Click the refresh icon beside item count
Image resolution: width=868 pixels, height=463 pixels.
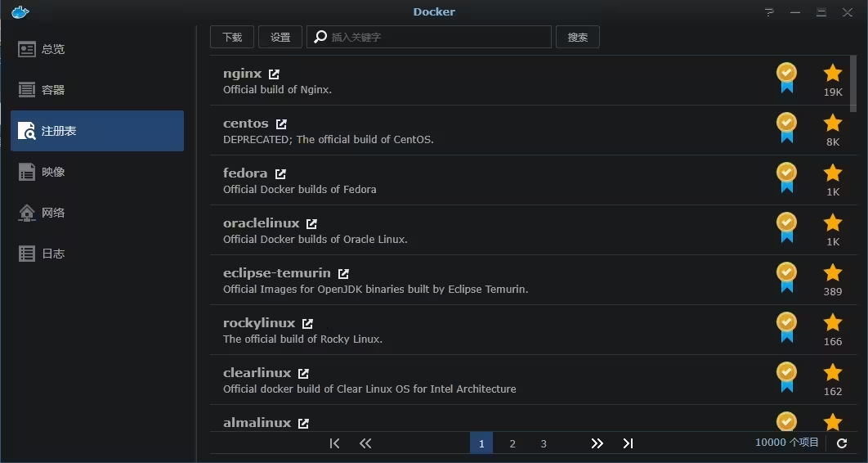(842, 443)
